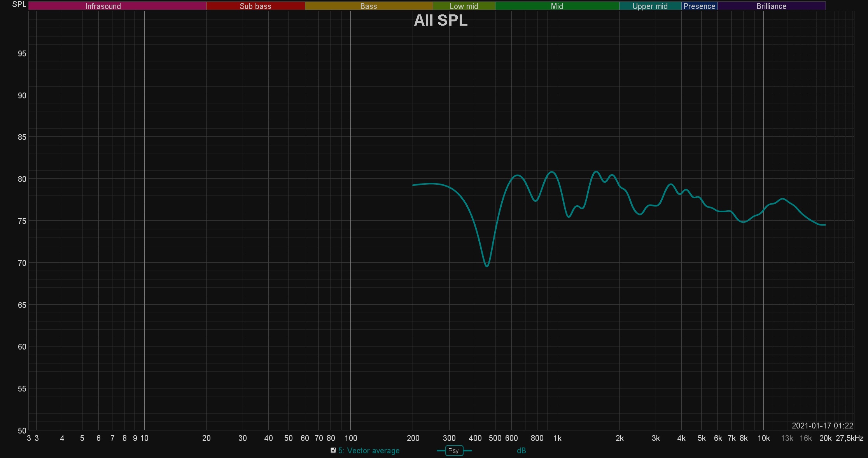
Task: Click the 5: Vector average legend label
Action: tap(369, 451)
